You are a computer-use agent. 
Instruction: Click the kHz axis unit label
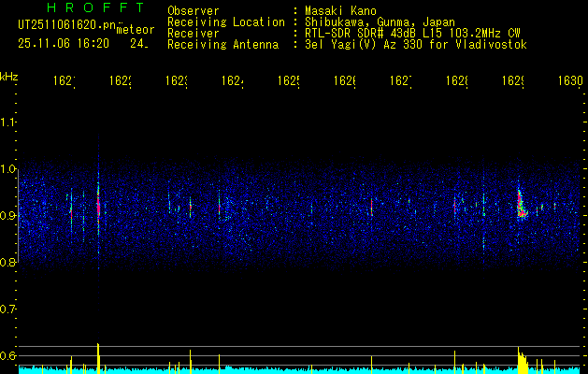(9, 77)
